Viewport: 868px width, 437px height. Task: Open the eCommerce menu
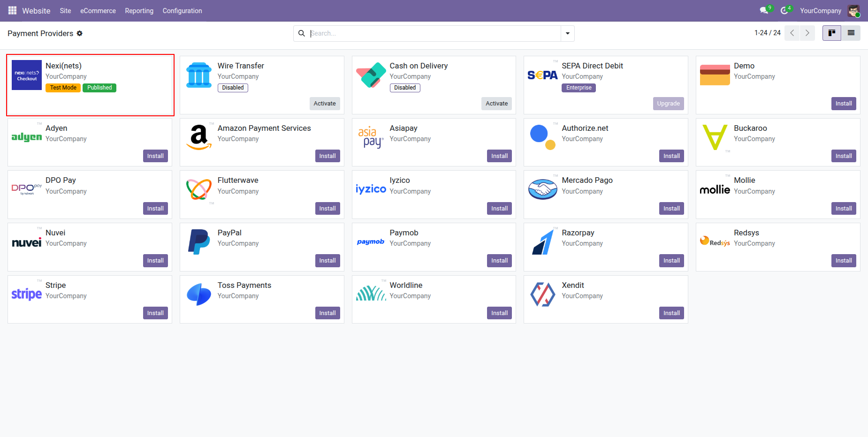[98, 11]
